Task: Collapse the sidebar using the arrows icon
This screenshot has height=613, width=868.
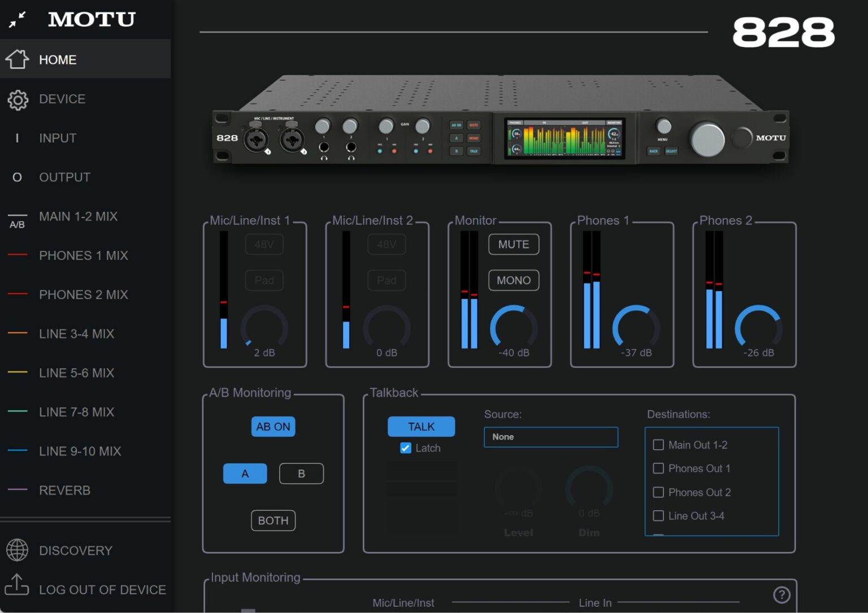Action: [x=18, y=19]
